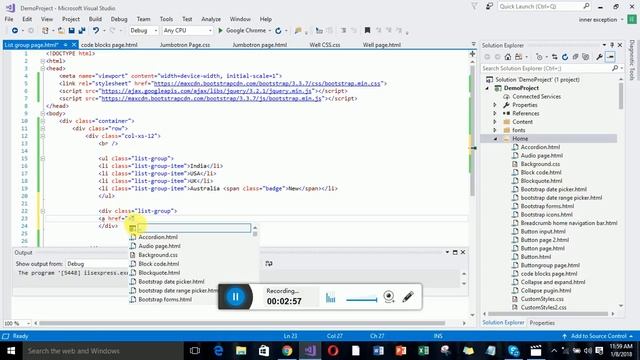Open the Window menu

point(240,19)
